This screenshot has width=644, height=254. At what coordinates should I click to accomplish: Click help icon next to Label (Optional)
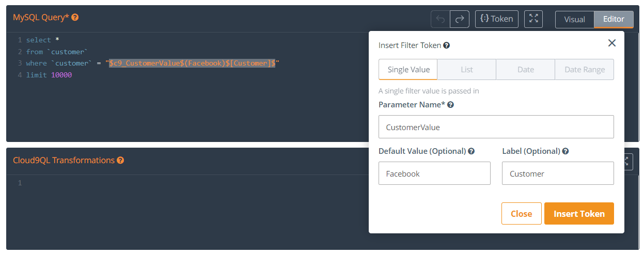coord(566,151)
